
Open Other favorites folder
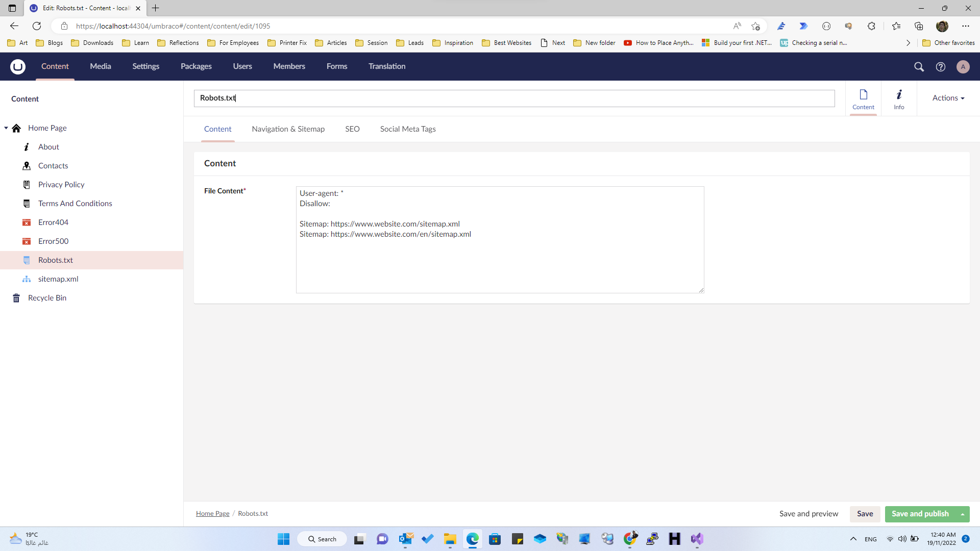[948, 43]
